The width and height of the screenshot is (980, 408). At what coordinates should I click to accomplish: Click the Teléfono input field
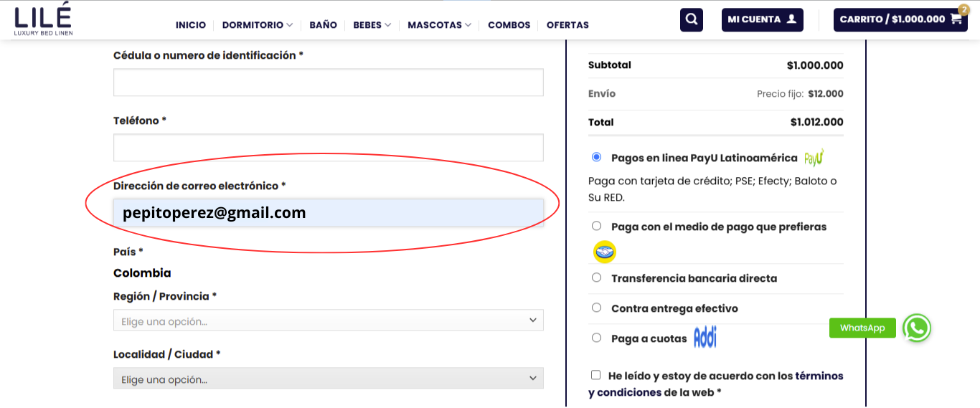[328, 148]
